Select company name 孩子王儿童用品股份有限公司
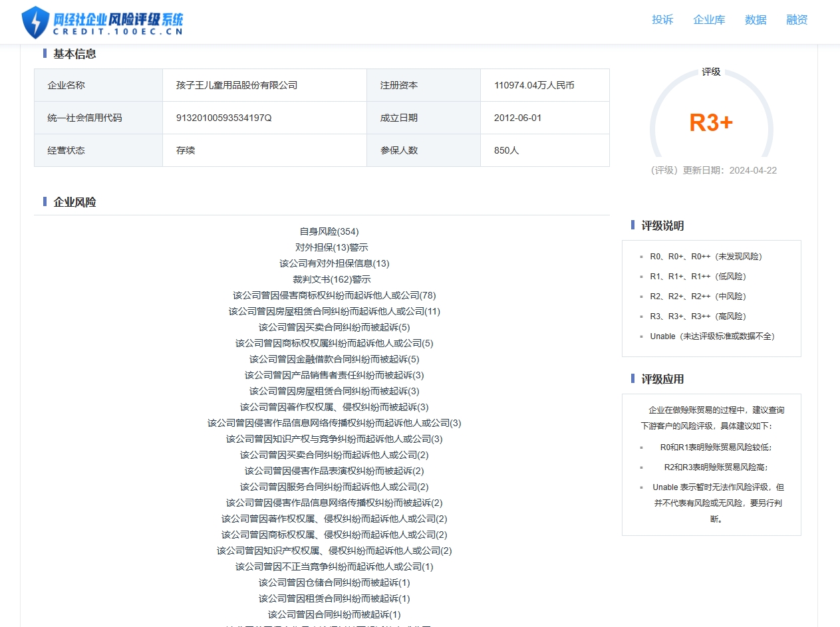The width and height of the screenshot is (840, 627). (x=237, y=85)
